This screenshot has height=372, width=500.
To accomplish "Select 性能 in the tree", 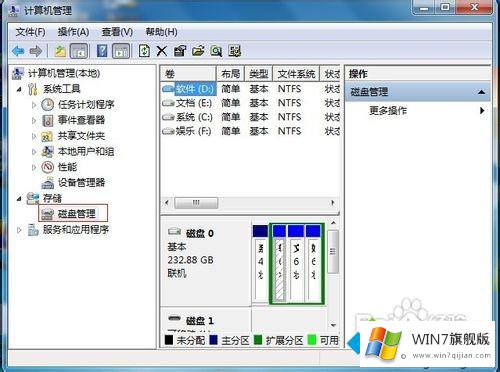I will coord(67,167).
